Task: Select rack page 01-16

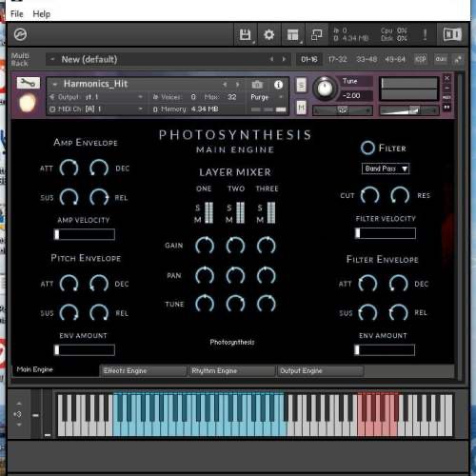Action: coord(309,59)
